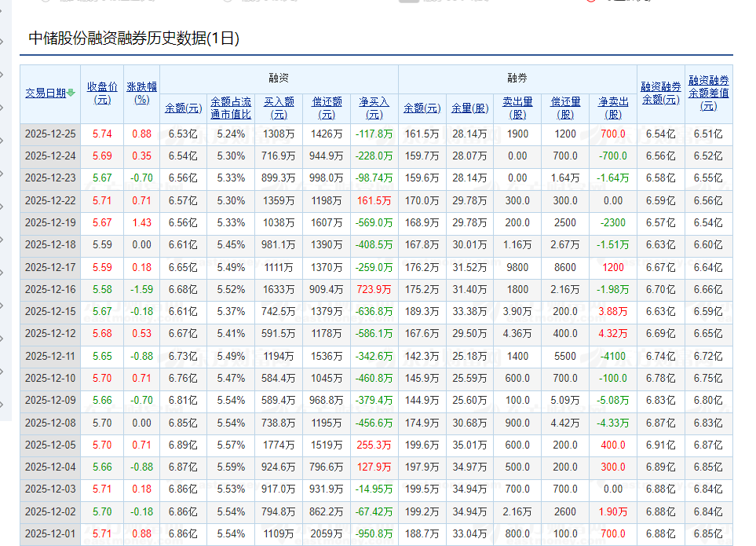Click the 255.3万 net buy value
The height and width of the screenshot is (546, 756).
click(x=374, y=445)
